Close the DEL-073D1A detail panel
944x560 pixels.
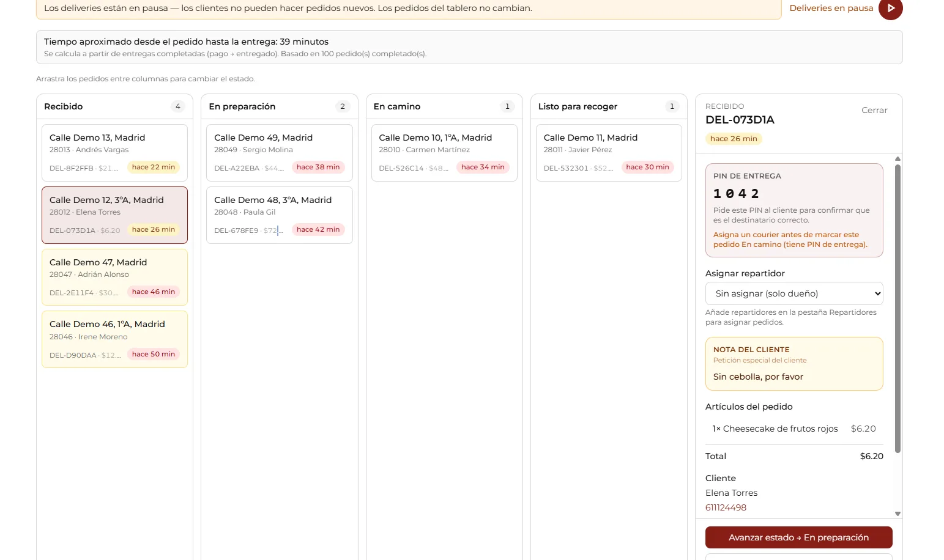[874, 110]
